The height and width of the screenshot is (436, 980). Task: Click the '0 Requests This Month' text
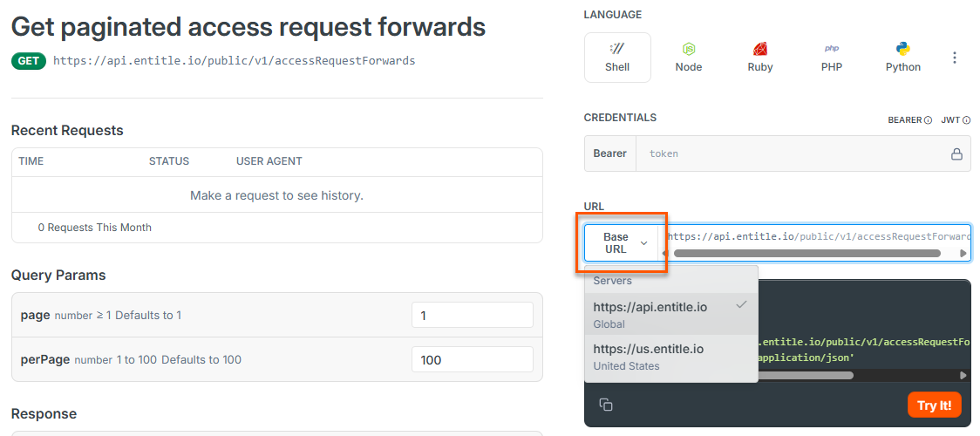point(94,228)
